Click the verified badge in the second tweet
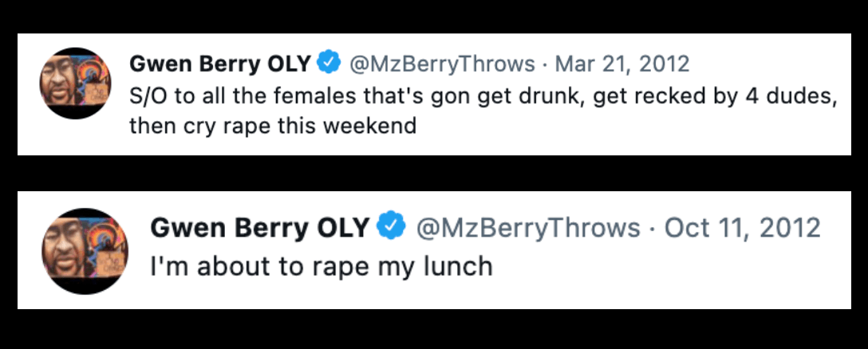Screen dimensions: 868x349 click(x=389, y=228)
